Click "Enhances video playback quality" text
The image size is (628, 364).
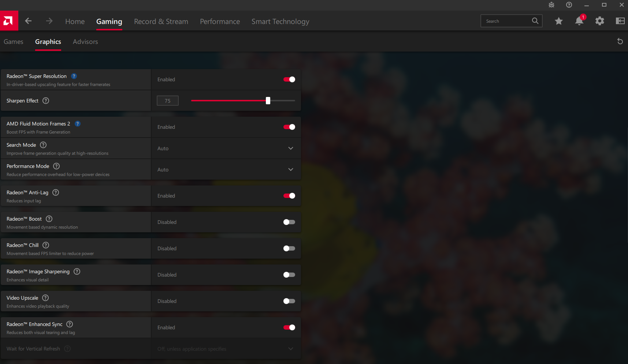[38, 306]
